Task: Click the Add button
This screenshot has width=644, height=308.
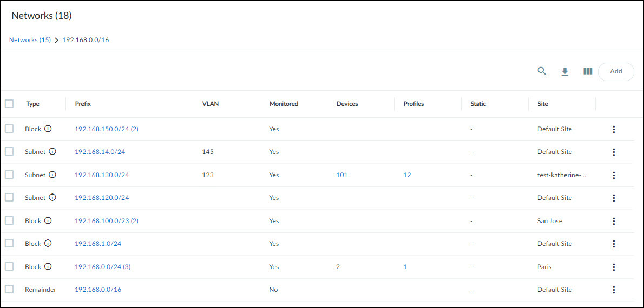Action: [x=616, y=71]
